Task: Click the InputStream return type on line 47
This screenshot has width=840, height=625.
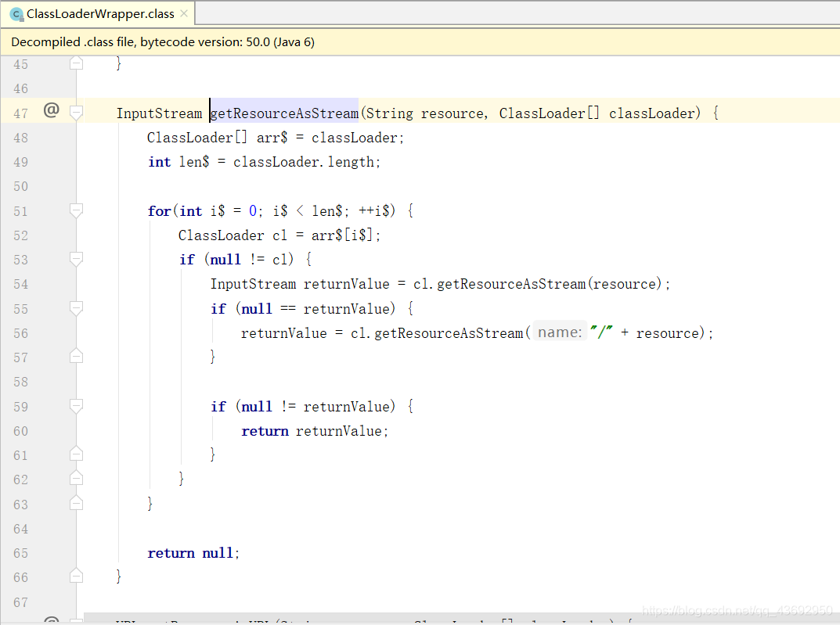Action: pyautogui.click(x=159, y=113)
